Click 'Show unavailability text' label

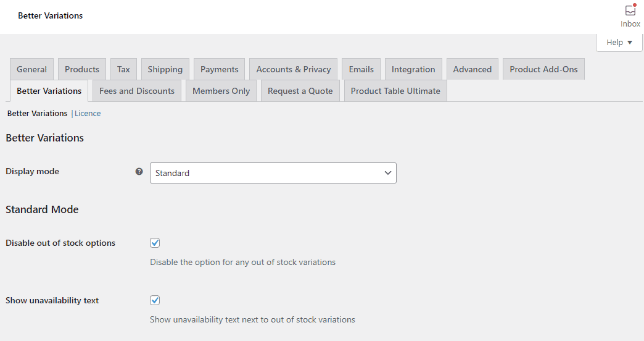coord(52,301)
